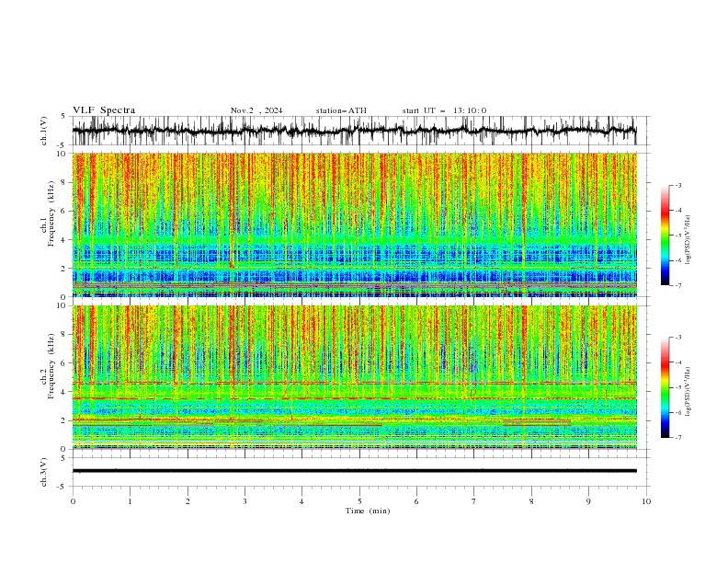Click time axis tick label "5"

click(359, 501)
